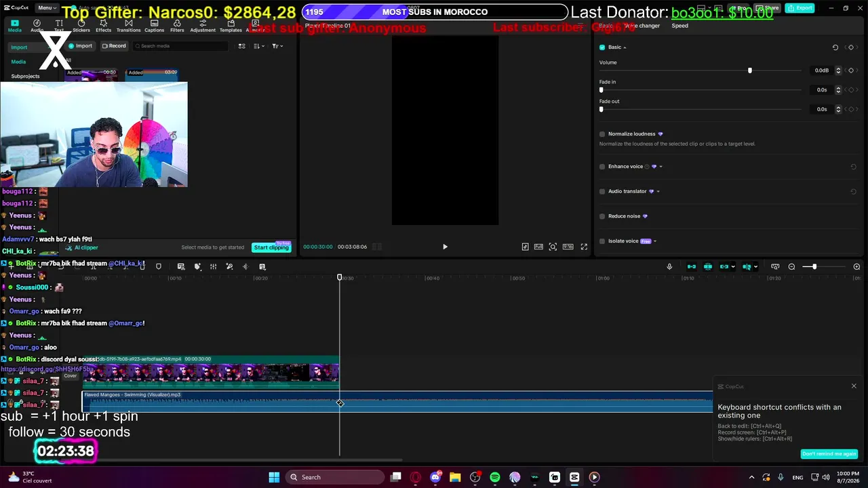The height and width of the screenshot is (488, 868).
Task: Switch to the Media tab
Action: coord(14,26)
